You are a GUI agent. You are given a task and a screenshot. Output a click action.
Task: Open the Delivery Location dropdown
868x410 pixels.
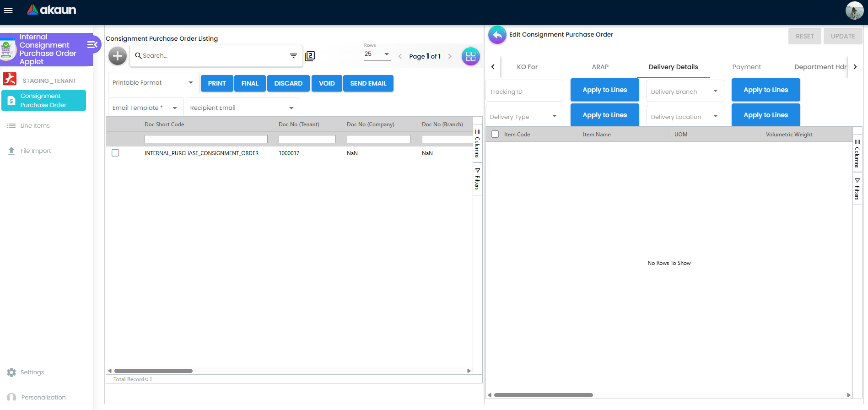pyautogui.click(x=685, y=117)
